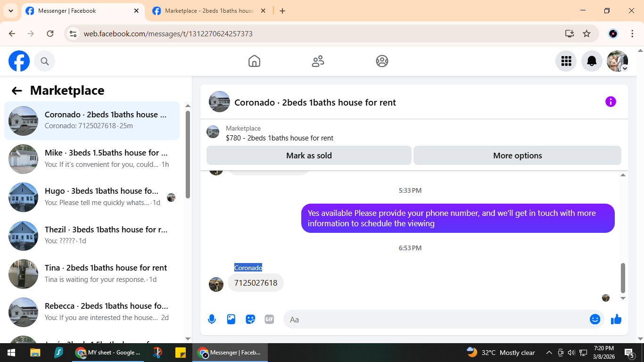The width and height of the screenshot is (644, 362).
Task: Click the 7125027618 message bubble
Action: (x=256, y=283)
